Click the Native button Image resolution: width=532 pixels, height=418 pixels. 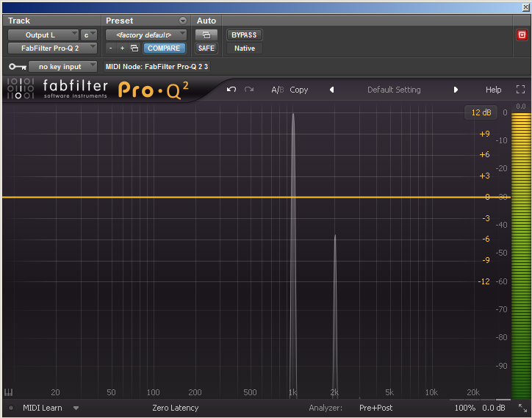pyautogui.click(x=245, y=48)
